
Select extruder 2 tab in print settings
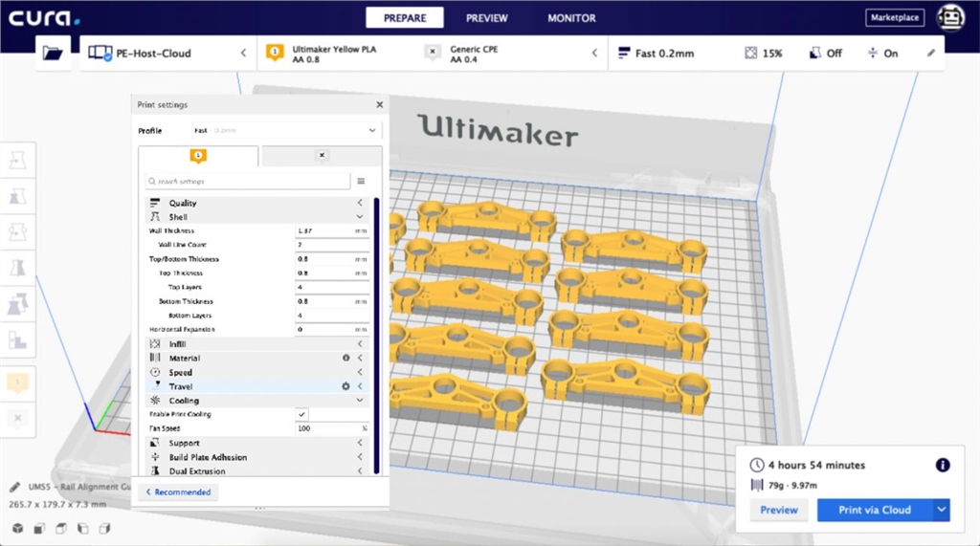pyautogui.click(x=322, y=156)
